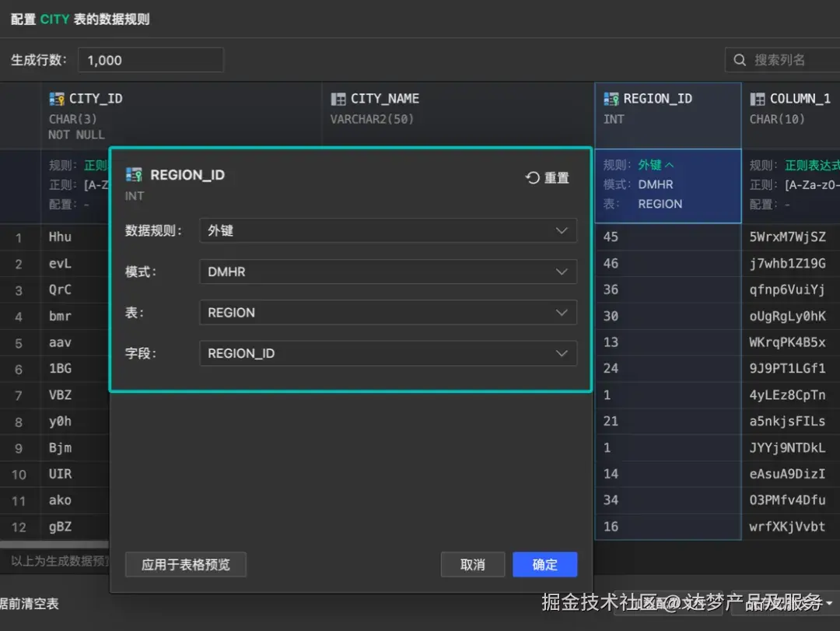
Task: Collapse the 外键 rule chevron in REGION_ID column
Action: [x=669, y=165]
